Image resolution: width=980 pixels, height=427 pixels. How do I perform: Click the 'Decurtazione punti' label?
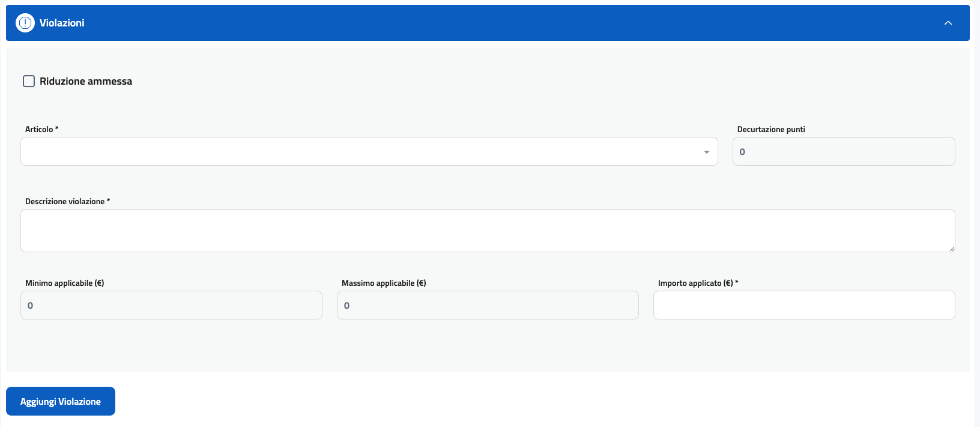[x=771, y=129]
